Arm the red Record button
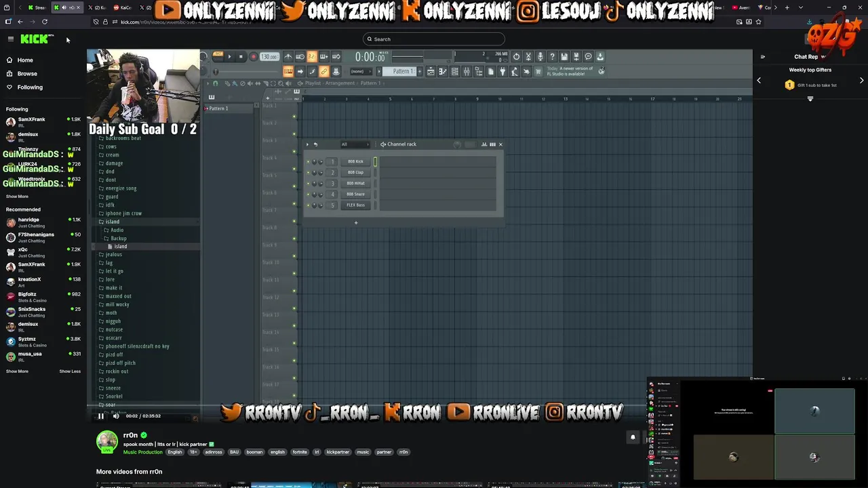This screenshot has width=868, height=488. 254,56
